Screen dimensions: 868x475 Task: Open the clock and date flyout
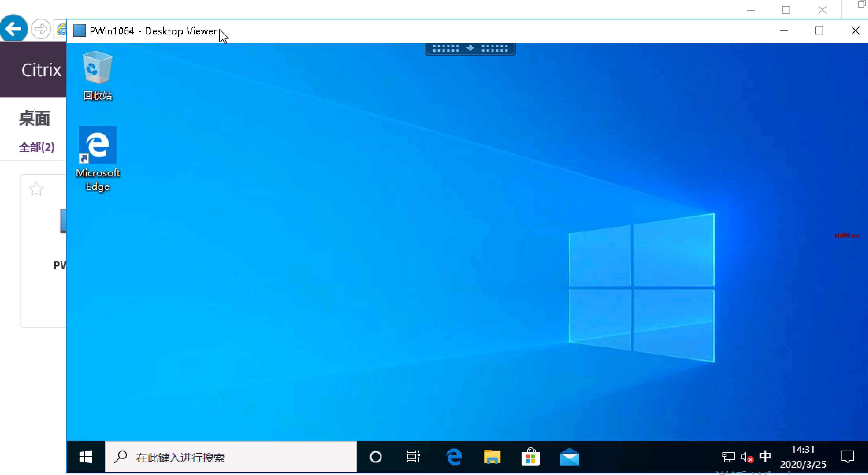[x=803, y=457]
